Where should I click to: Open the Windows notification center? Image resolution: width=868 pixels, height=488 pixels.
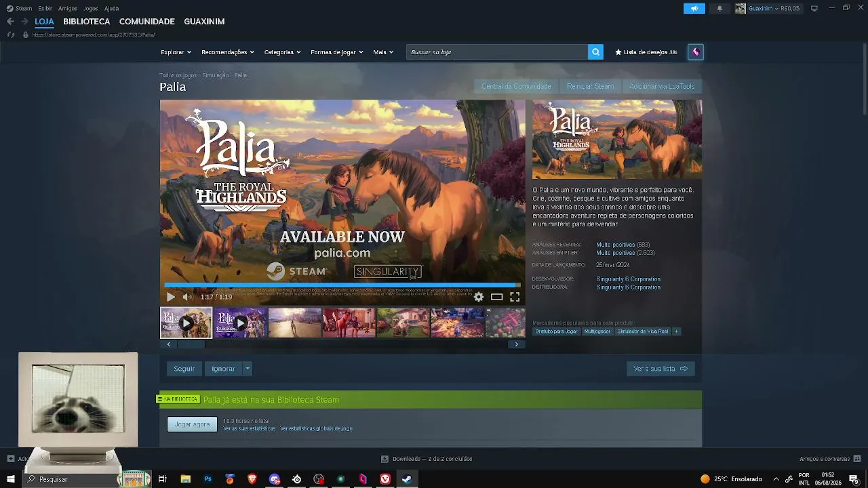click(x=854, y=479)
